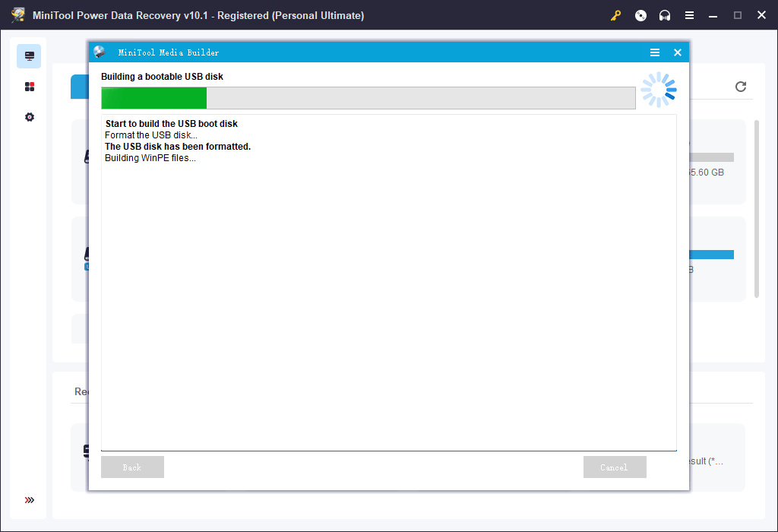Open the settings gear sidebar icon
Viewport: 778px width, 532px height.
[x=30, y=117]
